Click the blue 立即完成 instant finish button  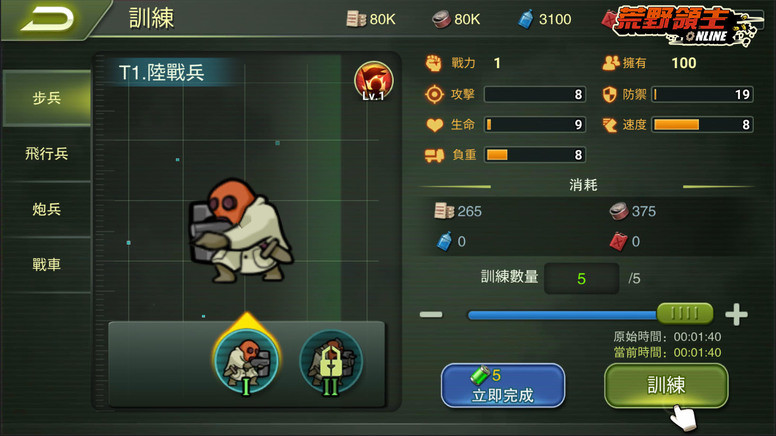click(x=503, y=386)
